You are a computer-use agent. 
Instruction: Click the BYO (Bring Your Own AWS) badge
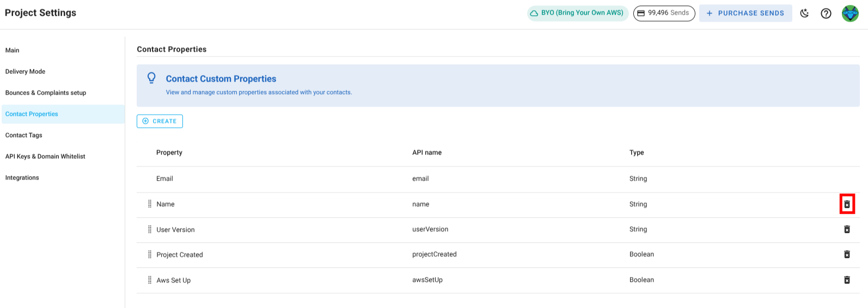578,13
